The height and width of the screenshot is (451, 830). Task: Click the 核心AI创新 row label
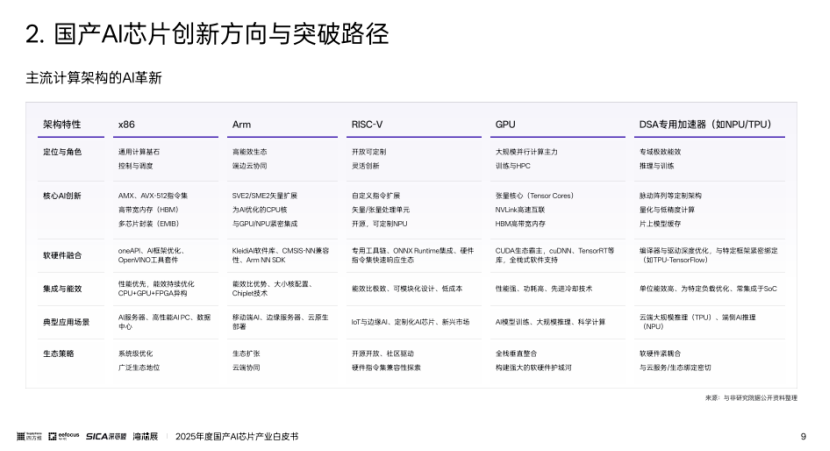pyautogui.click(x=63, y=196)
